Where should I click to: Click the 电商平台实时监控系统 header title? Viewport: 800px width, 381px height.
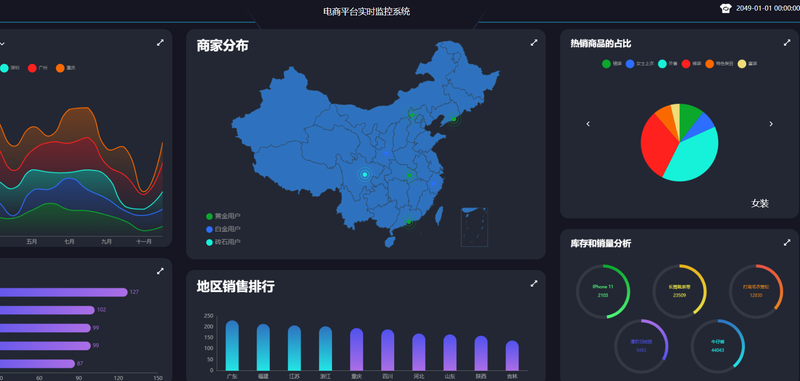[x=366, y=11]
